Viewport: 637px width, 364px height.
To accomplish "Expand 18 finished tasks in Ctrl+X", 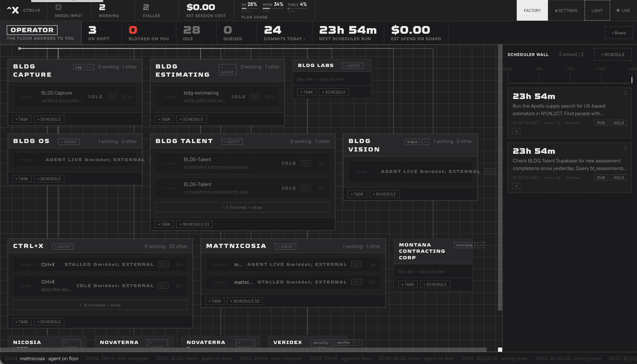I will click(100, 305).
